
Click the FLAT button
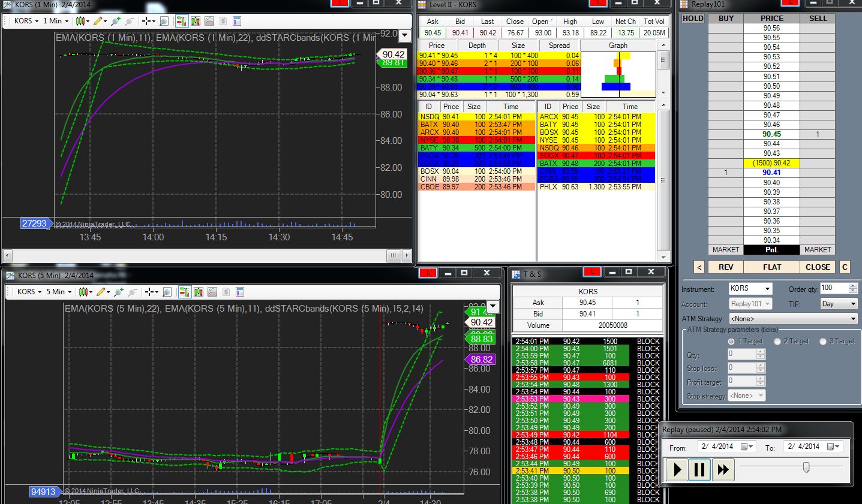pyautogui.click(x=771, y=267)
